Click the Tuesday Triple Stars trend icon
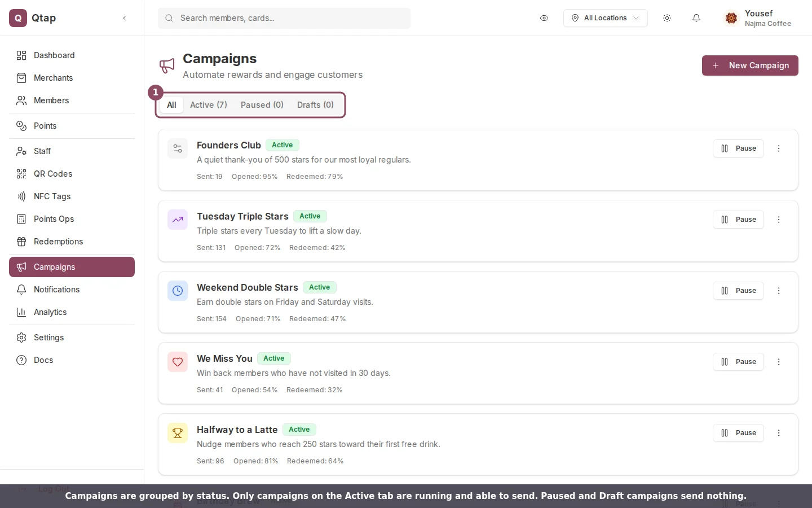812x508 pixels. coord(178,220)
